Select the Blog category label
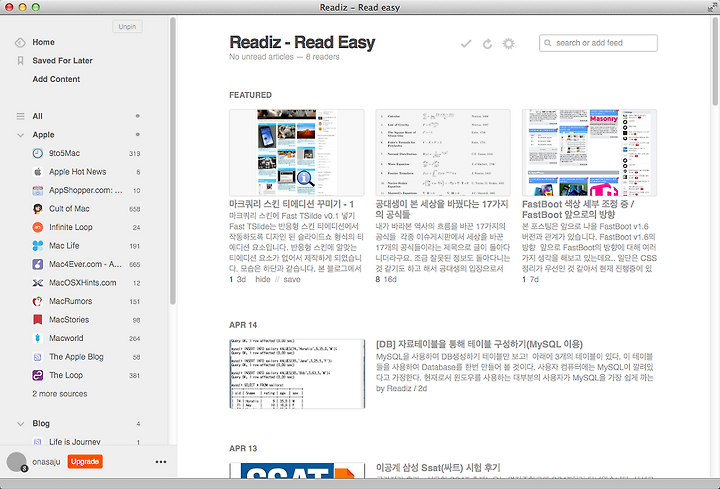Viewport: 720px width, 489px height. coord(41,423)
